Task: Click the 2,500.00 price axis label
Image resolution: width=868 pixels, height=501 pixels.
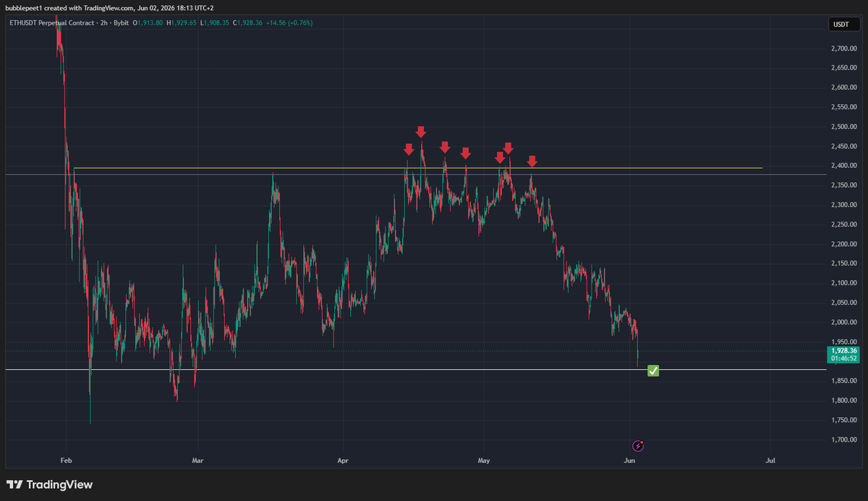Action: (844, 127)
